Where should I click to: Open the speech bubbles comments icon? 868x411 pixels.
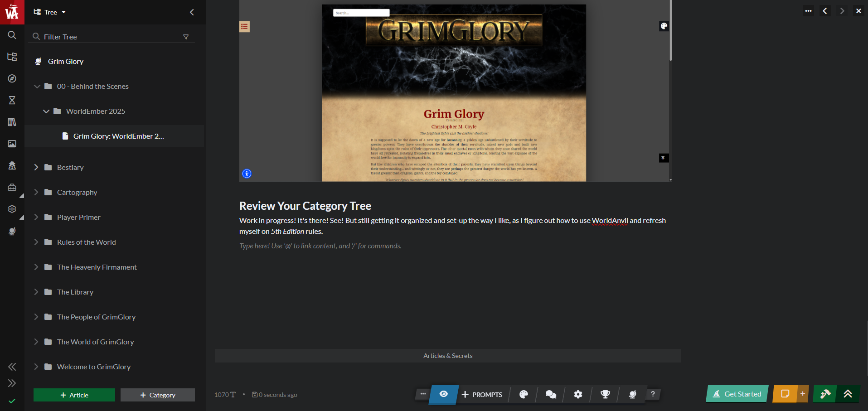[x=551, y=394]
